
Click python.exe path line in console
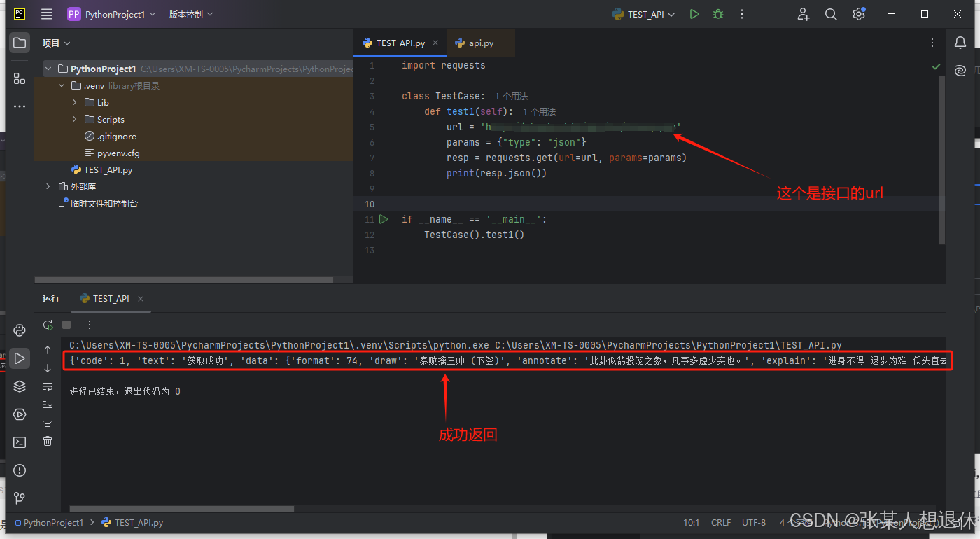pos(456,345)
